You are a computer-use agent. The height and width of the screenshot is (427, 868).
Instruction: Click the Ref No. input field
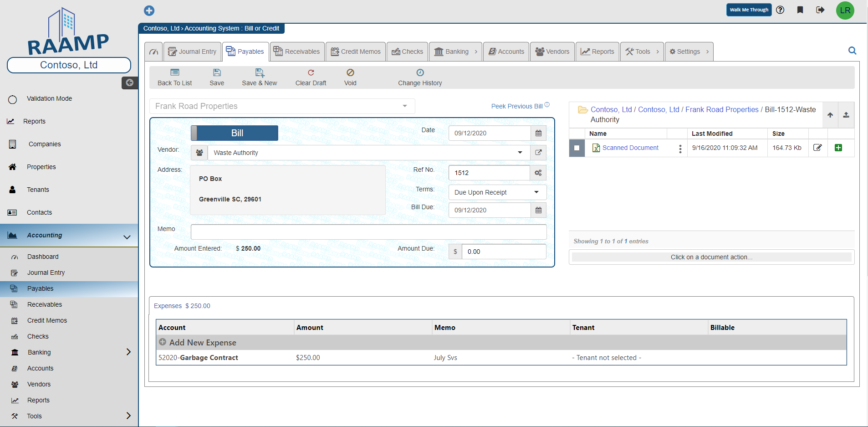click(489, 173)
